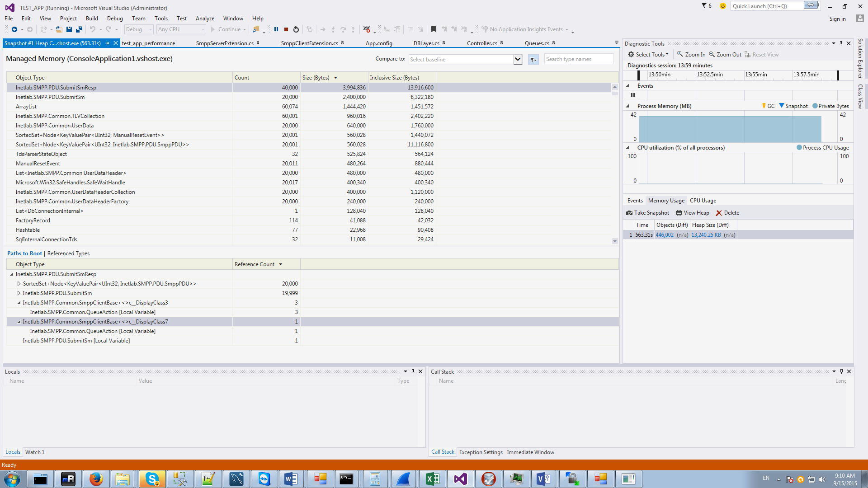This screenshot has height=488, width=868.
Task: Pin the Diagnostic Tools panel
Action: pyautogui.click(x=841, y=43)
